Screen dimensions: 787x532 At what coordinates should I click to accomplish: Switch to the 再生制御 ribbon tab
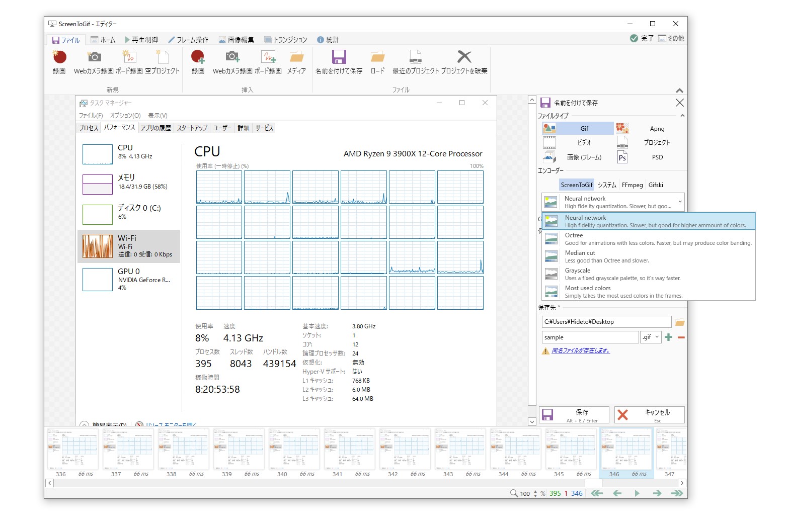click(x=141, y=40)
